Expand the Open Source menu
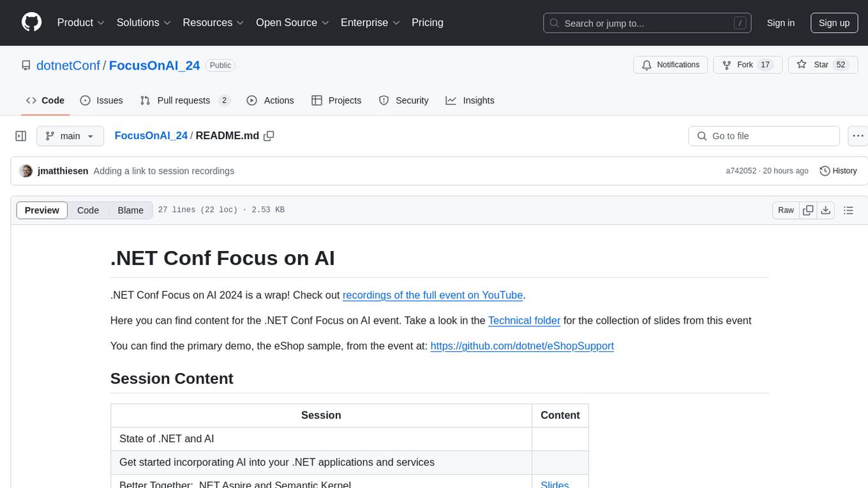This screenshot has width=868, height=488. (292, 22)
